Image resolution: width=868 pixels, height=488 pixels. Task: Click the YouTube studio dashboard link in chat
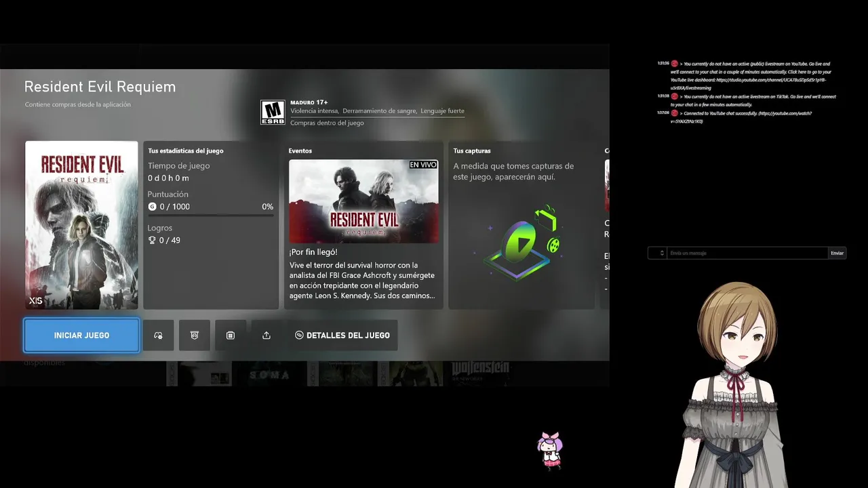(749, 84)
